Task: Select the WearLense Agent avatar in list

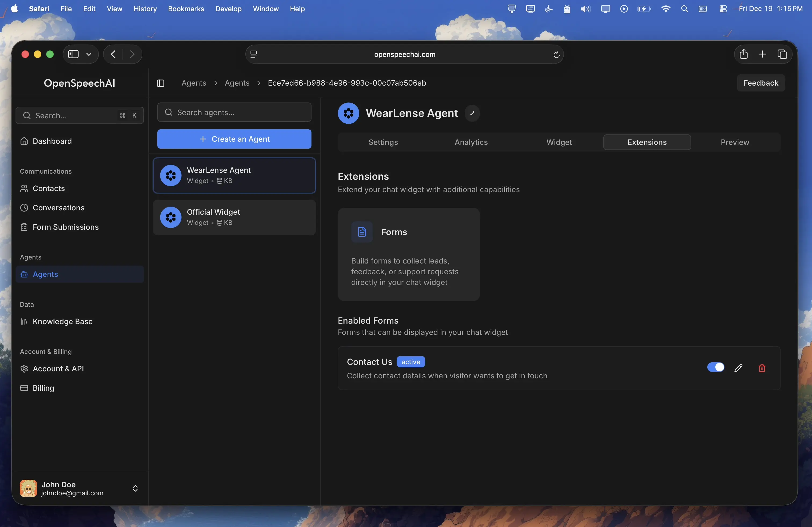Action: 171,175
